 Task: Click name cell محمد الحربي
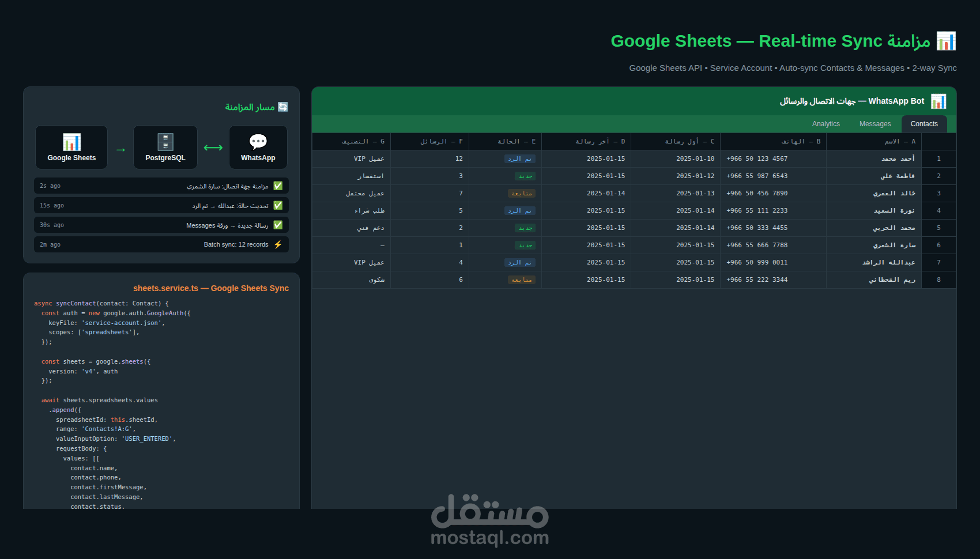[x=874, y=228]
